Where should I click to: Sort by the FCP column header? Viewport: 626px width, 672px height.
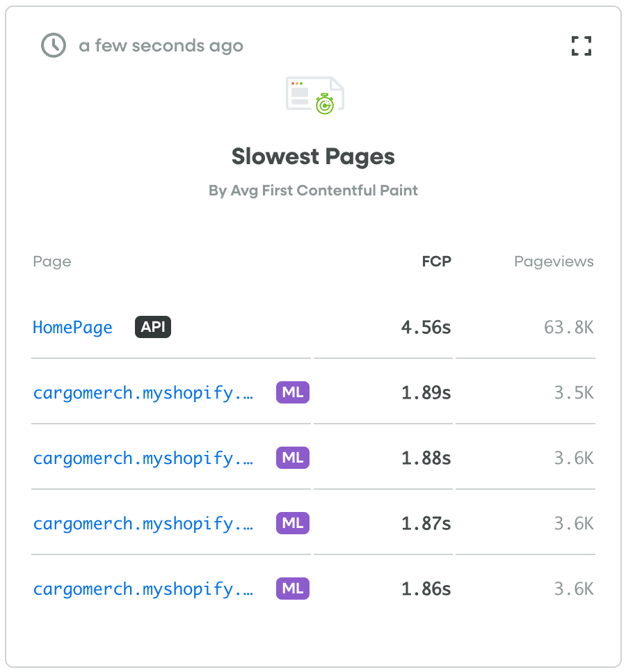click(x=437, y=261)
